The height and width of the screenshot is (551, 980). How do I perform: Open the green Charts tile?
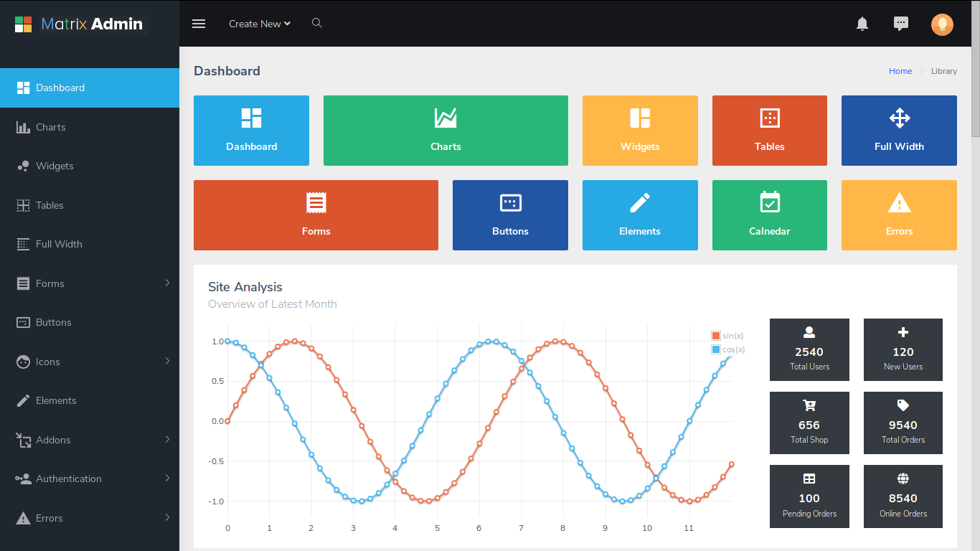coord(446,131)
